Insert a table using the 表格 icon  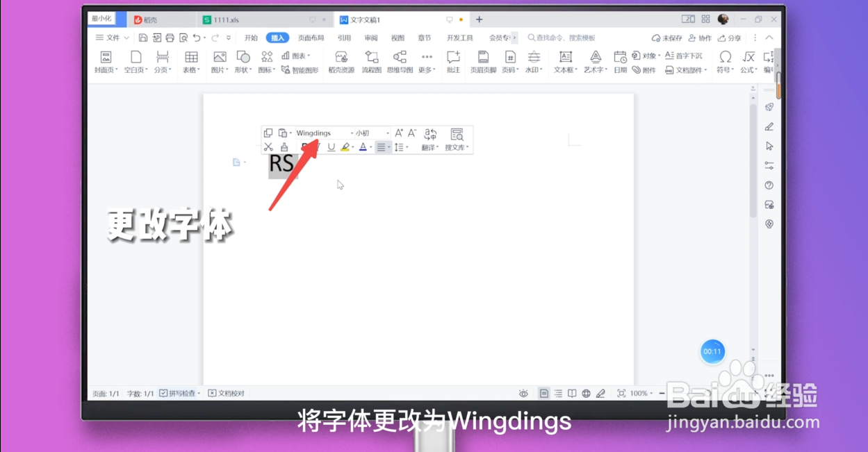tap(191, 61)
